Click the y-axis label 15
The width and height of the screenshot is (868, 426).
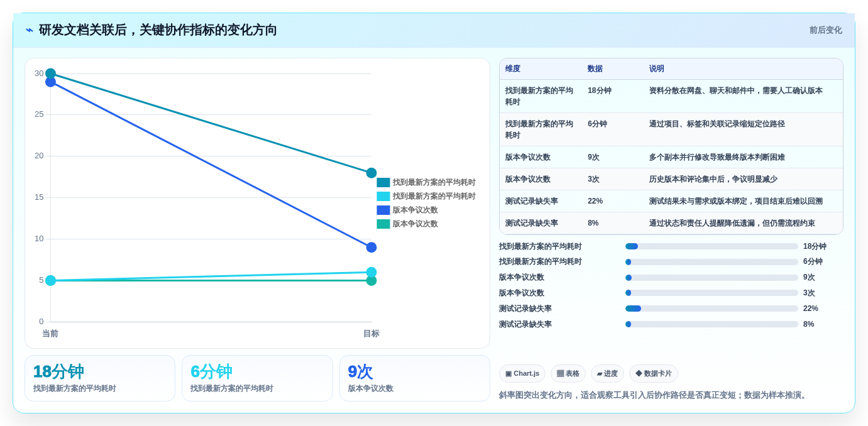[x=39, y=197]
